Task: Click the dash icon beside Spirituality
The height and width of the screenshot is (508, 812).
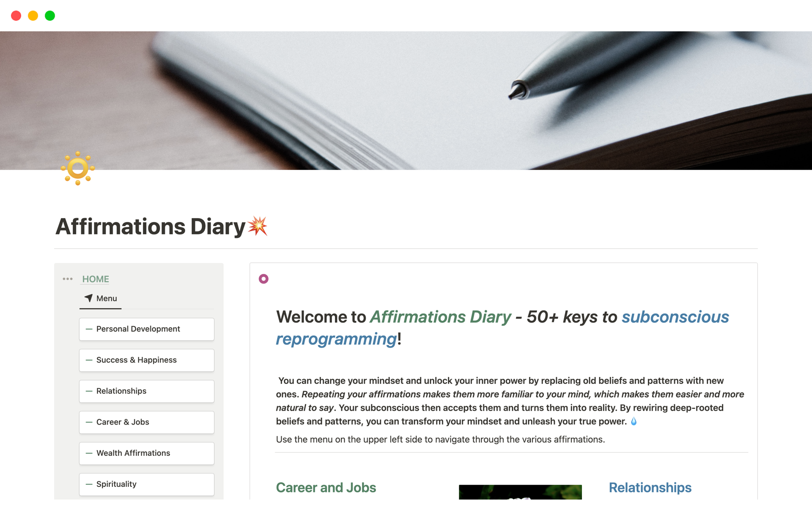Action: tap(89, 483)
